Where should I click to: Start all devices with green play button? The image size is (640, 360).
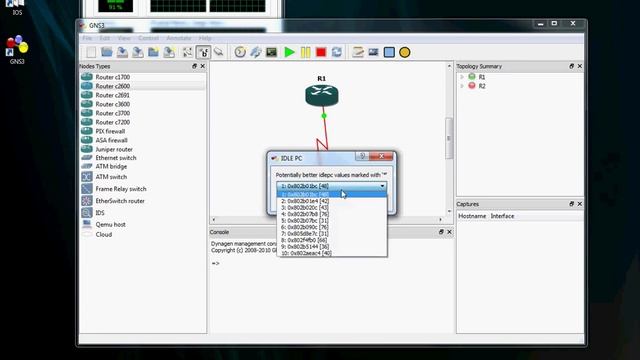(x=289, y=52)
